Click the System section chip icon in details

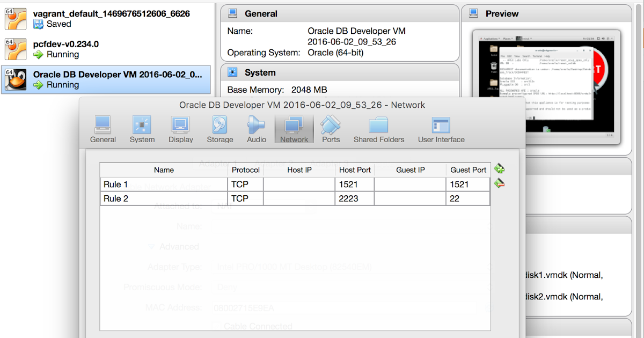233,72
